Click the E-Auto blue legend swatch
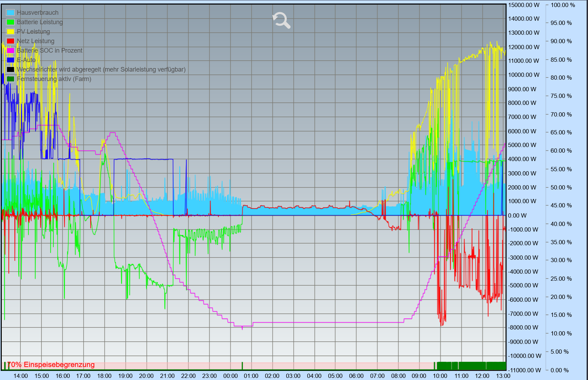The height and width of the screenshot is (380, 588). 11,60
